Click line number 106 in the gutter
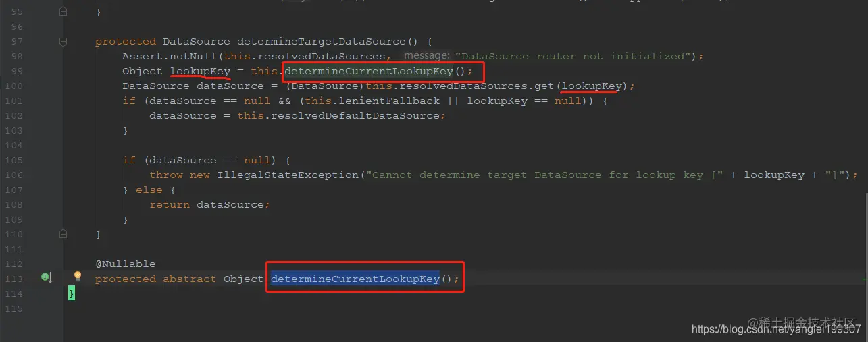868x342 pixels. click(x=14, y=175)
